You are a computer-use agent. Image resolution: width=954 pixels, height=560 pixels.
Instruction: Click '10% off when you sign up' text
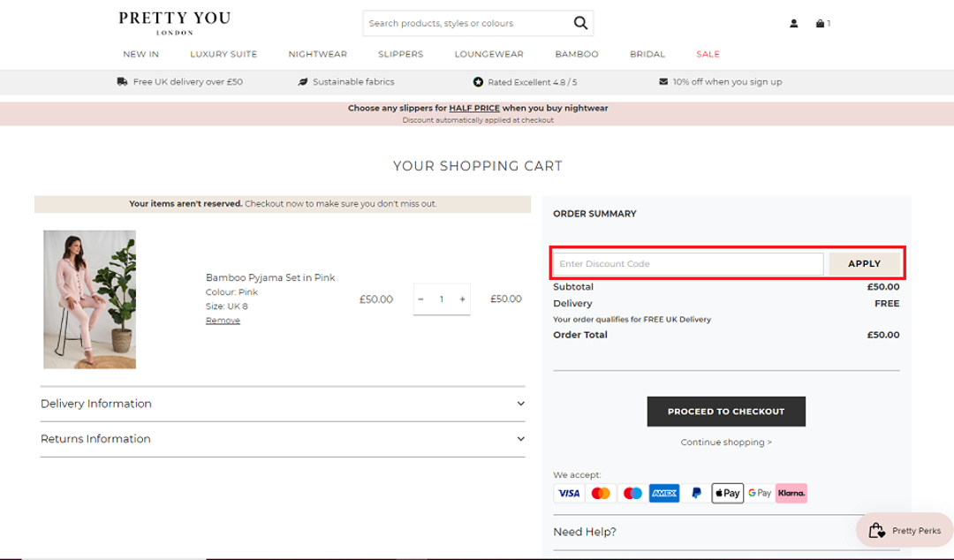coord(727,81)
